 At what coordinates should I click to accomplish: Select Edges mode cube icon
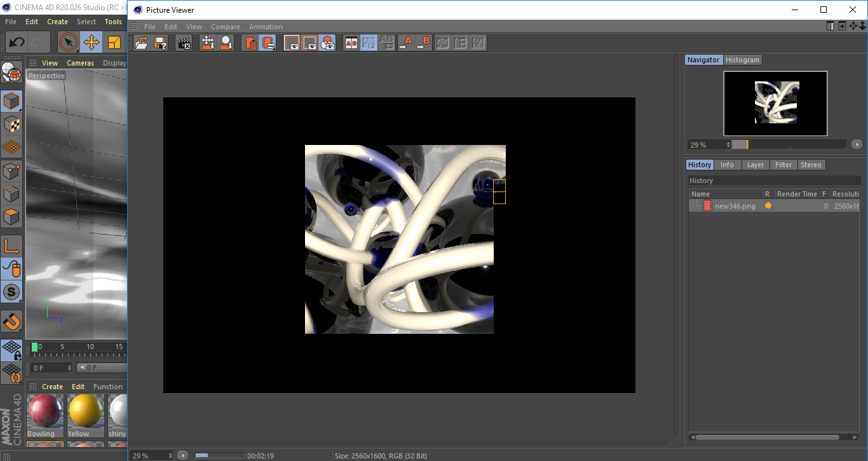pos(11,194)
